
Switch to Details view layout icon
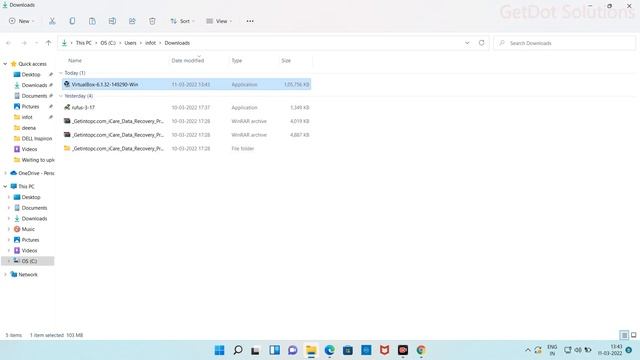(624, 335)
